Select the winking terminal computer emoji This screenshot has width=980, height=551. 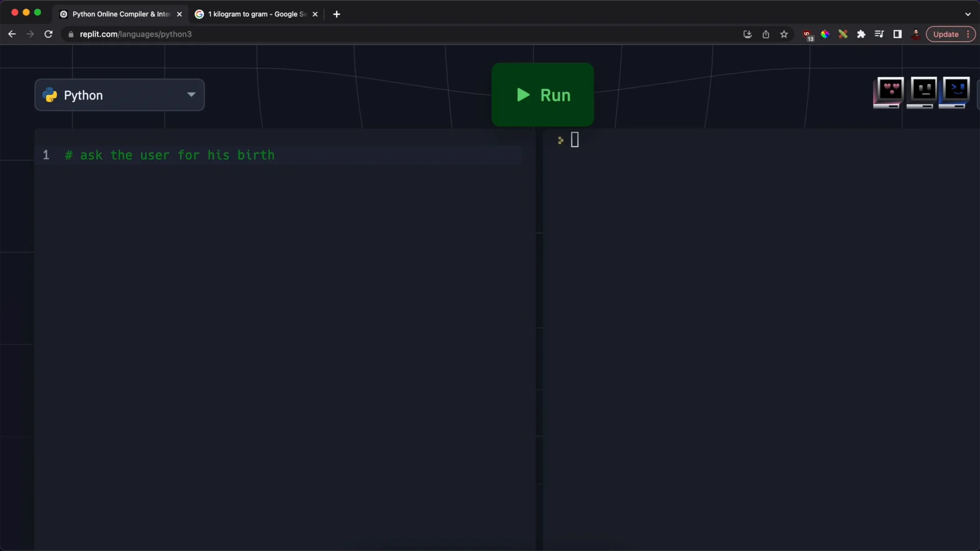955,93
